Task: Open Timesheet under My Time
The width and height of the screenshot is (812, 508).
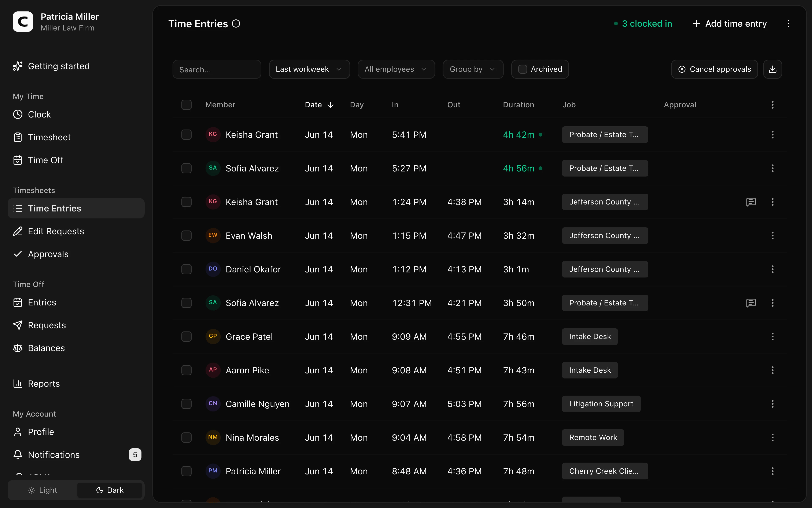Action: pos(76,137)
